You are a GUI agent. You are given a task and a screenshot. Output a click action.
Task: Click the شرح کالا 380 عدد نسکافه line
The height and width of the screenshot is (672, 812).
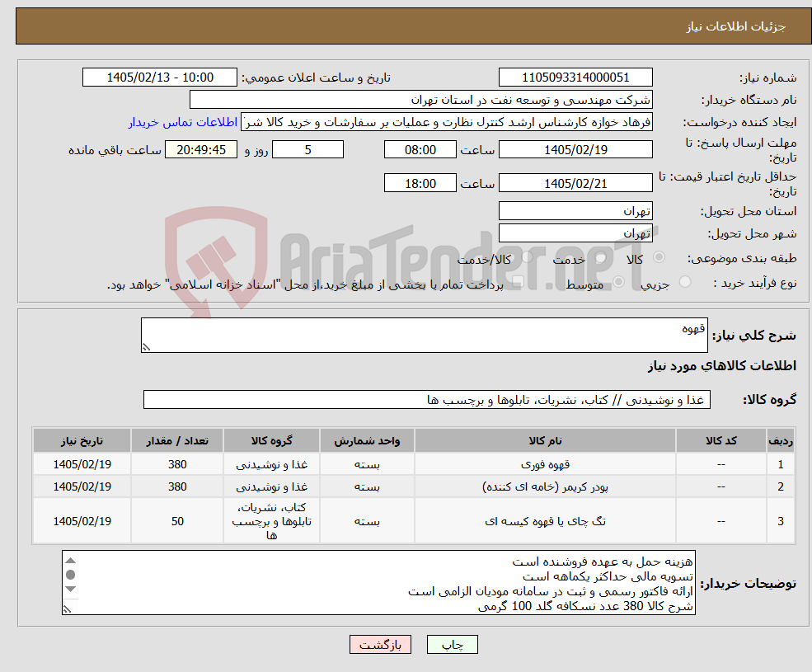tap(585, 606)
